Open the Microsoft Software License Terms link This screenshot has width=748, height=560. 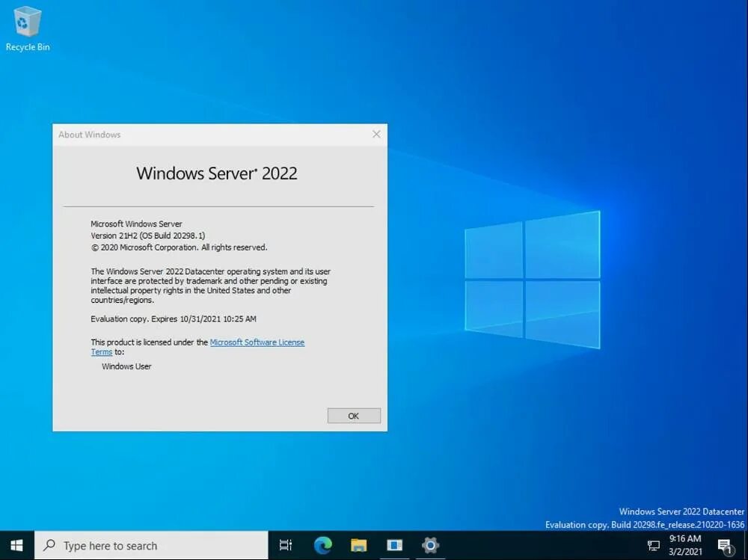pos(257,342)
